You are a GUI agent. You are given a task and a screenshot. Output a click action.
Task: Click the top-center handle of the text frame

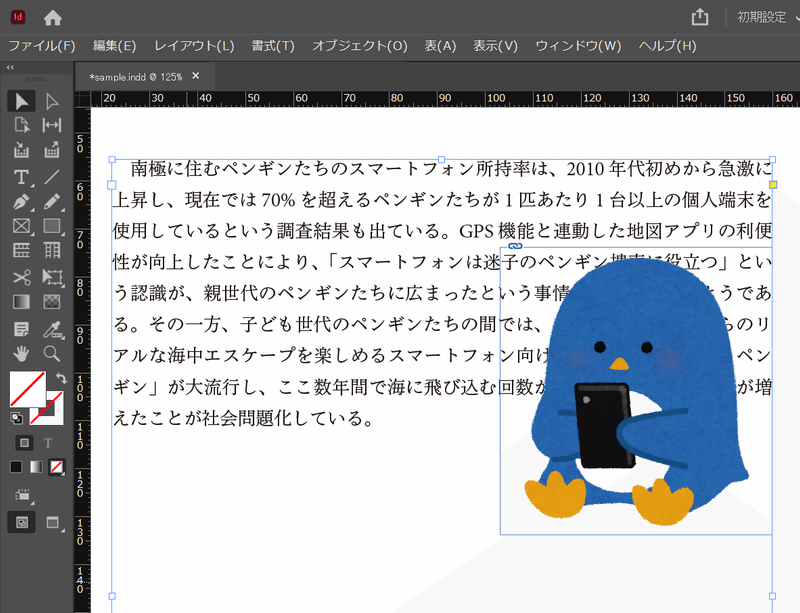(x=441, y=160)
